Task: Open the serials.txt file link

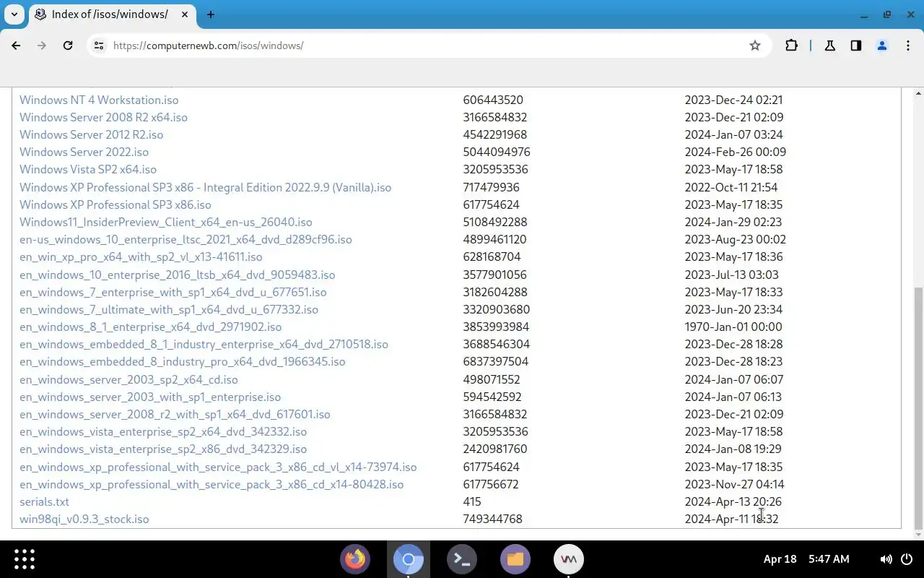Action: coord(44,501)
